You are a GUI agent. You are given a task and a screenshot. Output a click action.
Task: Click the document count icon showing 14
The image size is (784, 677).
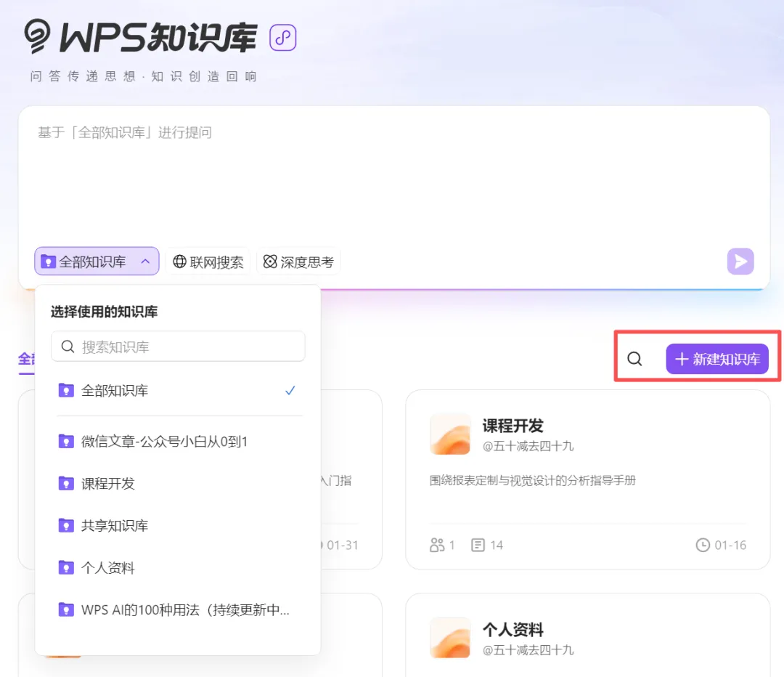click(478, 545)
